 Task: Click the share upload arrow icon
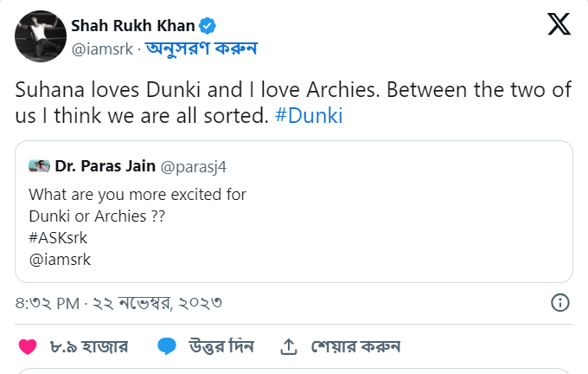coord(289,346)
